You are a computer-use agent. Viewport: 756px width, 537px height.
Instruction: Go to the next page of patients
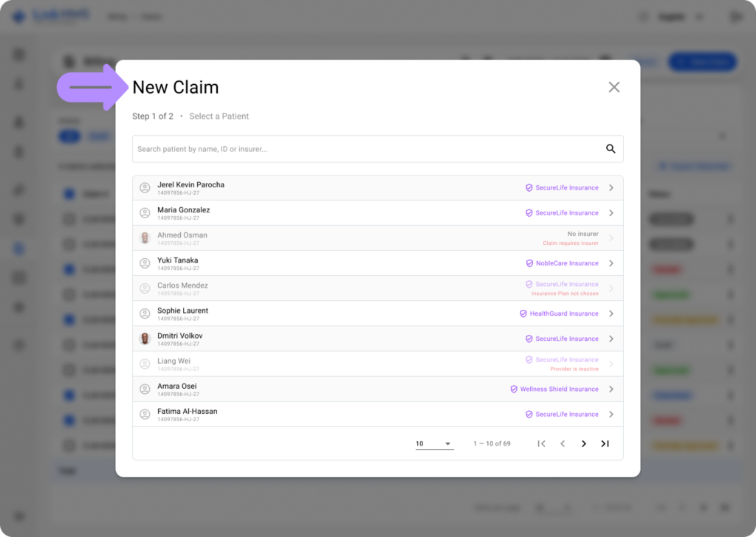(583, 443)
